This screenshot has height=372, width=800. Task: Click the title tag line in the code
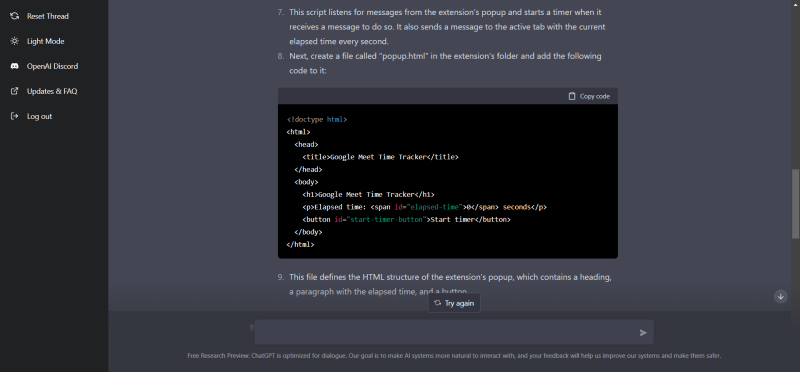(x=380, y=157)
